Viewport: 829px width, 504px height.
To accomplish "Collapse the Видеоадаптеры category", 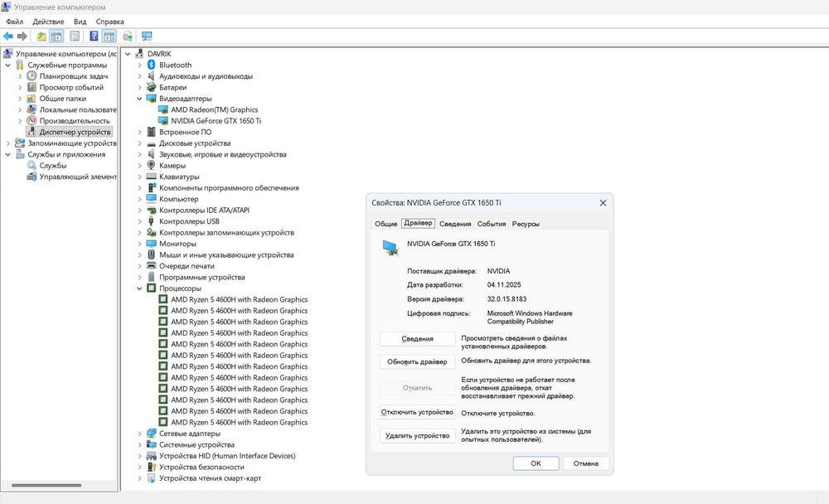I will click(139, 99).
